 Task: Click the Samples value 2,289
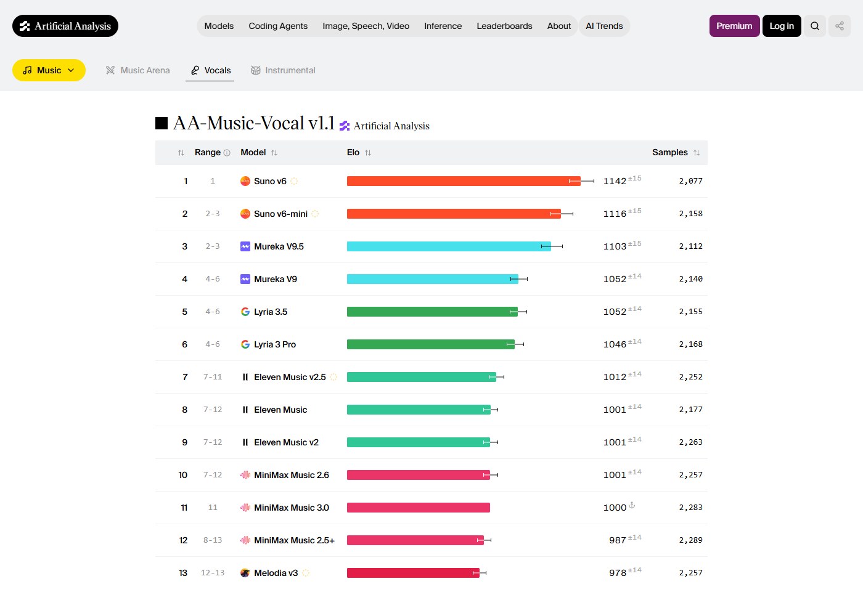[690, 540]
